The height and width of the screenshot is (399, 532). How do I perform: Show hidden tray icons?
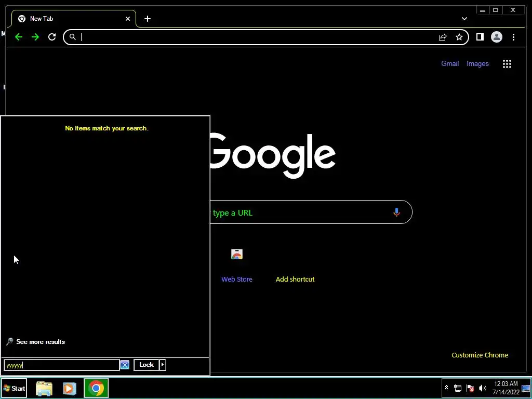(446, 388)
